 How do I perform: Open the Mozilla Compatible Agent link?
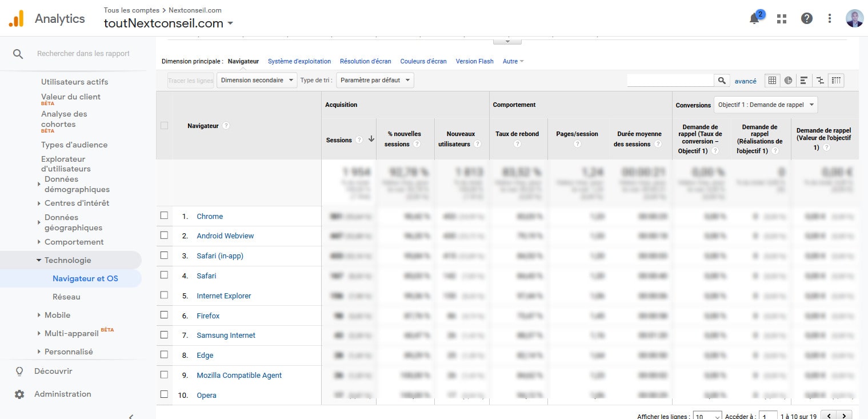(x=239, y=375)
